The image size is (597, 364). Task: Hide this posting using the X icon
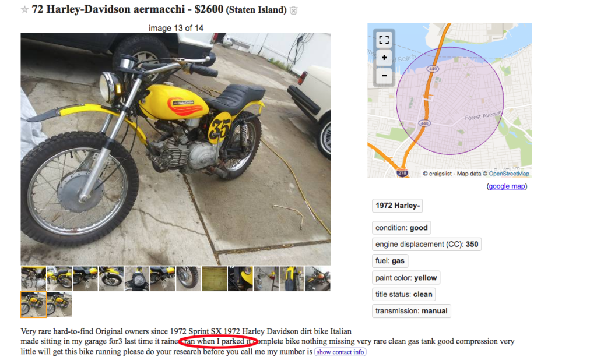(294, 10)
